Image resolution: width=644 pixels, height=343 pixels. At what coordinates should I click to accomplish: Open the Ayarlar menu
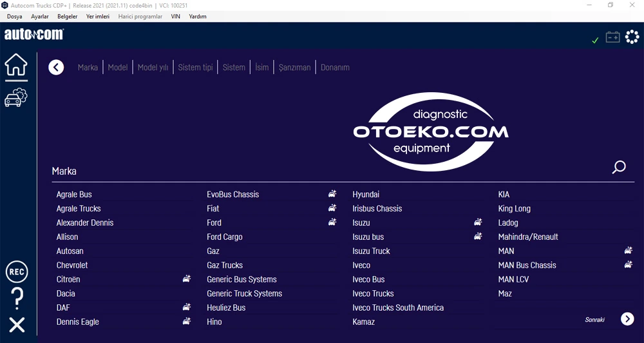click(40, 17)
